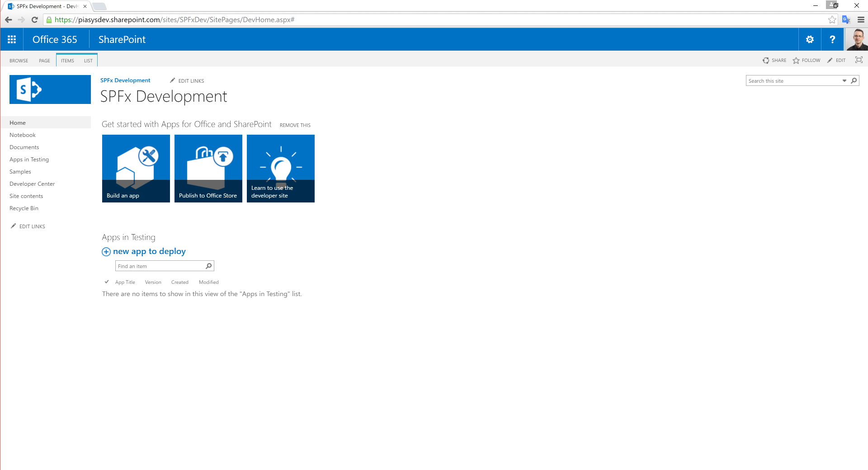The height and width of the screenshot is (470, 868).
Task: Open a new browser tab
Action: pos(99,6)
